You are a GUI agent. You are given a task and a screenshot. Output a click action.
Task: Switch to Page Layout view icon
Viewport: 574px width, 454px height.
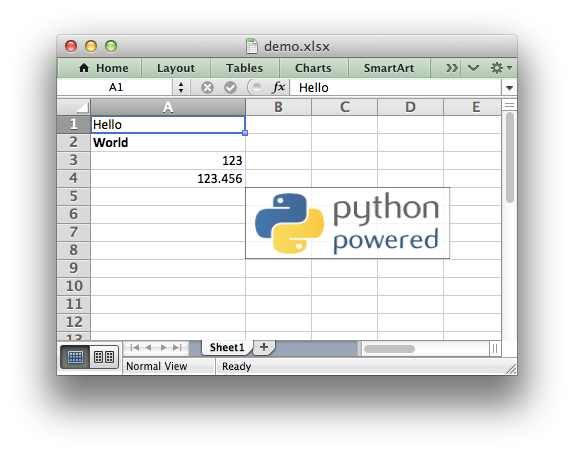tap(104, 357)
